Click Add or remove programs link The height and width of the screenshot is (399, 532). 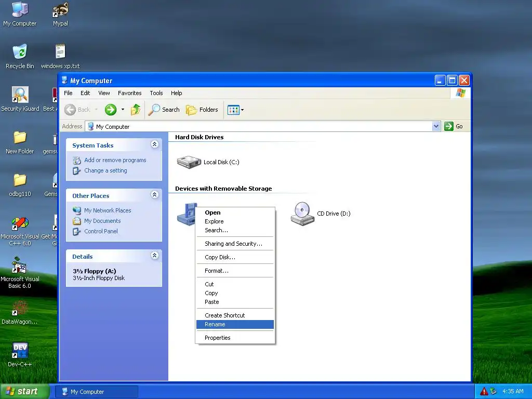coord(115,160)
